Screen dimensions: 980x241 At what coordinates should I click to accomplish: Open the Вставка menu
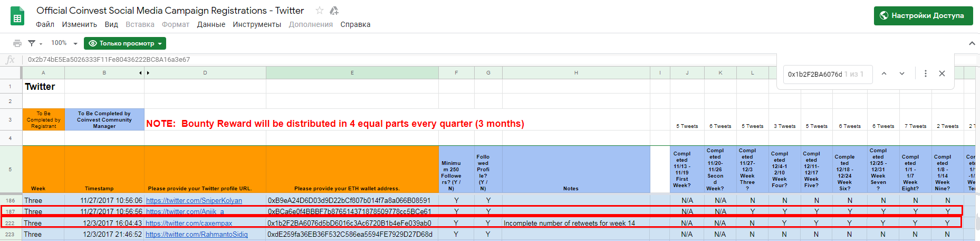pyautogui.click(x=140, y=24)
